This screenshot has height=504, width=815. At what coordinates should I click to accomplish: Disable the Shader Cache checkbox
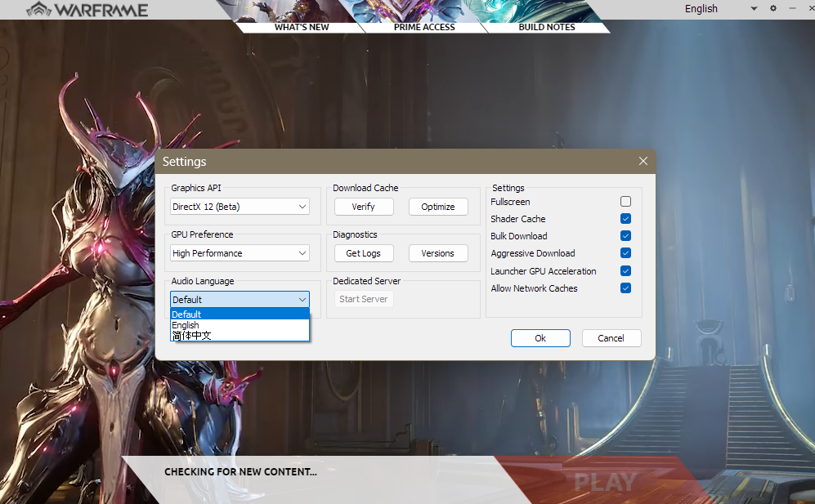625,219
